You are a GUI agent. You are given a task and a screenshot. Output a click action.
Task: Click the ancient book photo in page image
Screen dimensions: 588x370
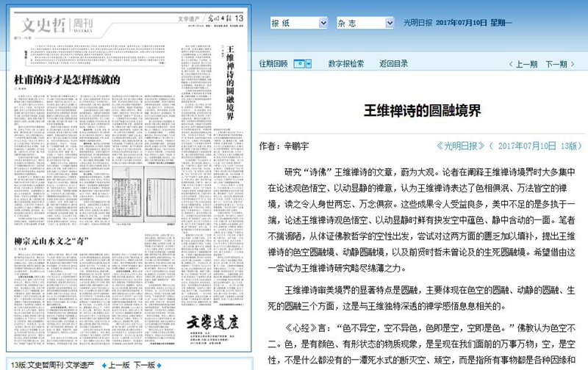coord(144,194)
